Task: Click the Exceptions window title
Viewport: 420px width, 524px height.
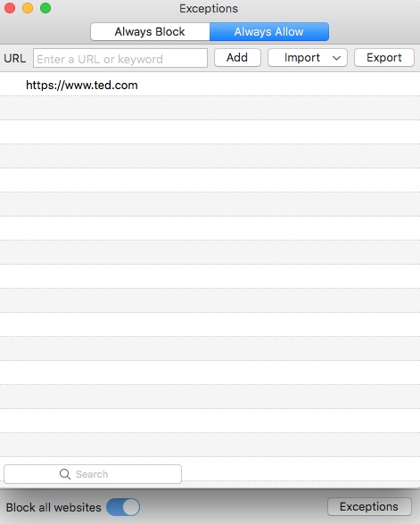Action: tap(209, 8)
